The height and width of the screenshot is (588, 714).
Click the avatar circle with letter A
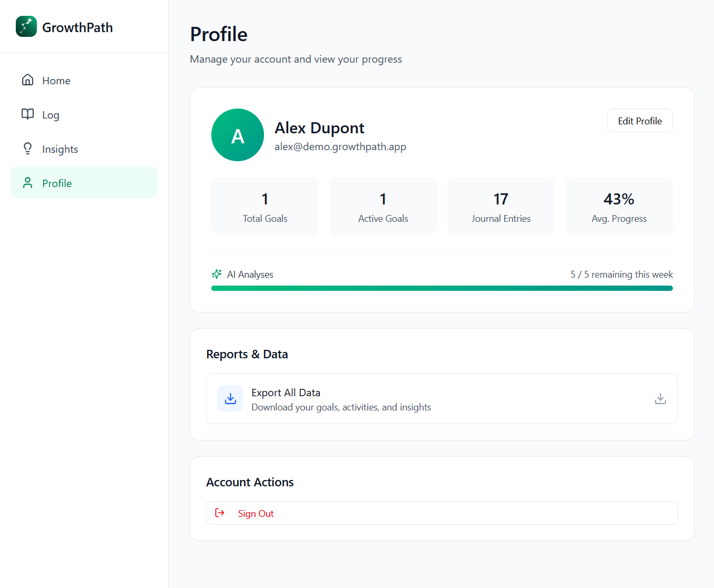[238, 135]
